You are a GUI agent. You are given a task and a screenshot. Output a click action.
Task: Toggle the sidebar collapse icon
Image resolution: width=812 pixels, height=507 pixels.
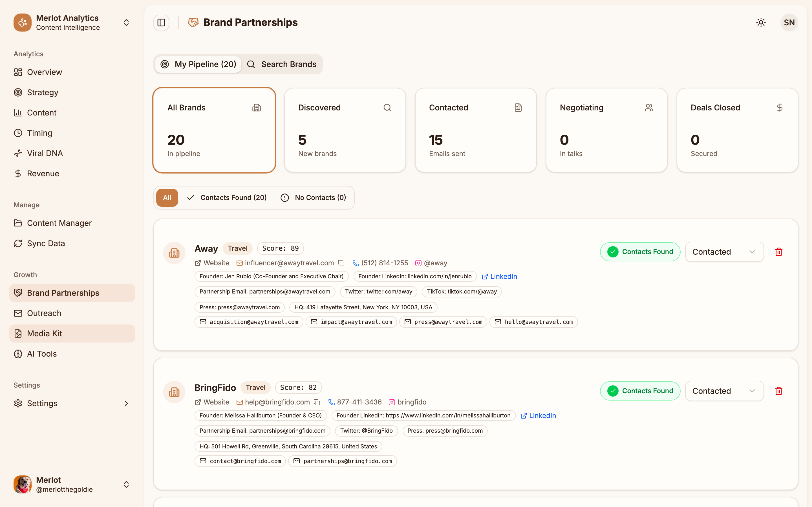[x=161, y=22]
